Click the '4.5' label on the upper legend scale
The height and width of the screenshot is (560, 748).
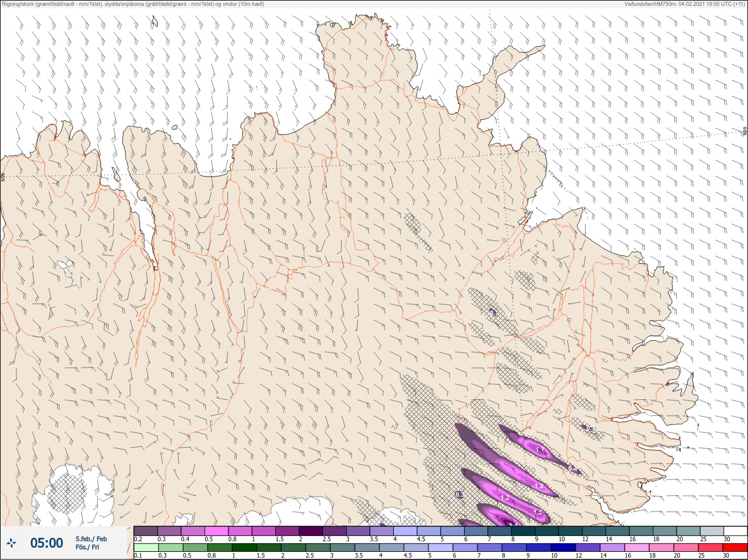tap(421, 539)
